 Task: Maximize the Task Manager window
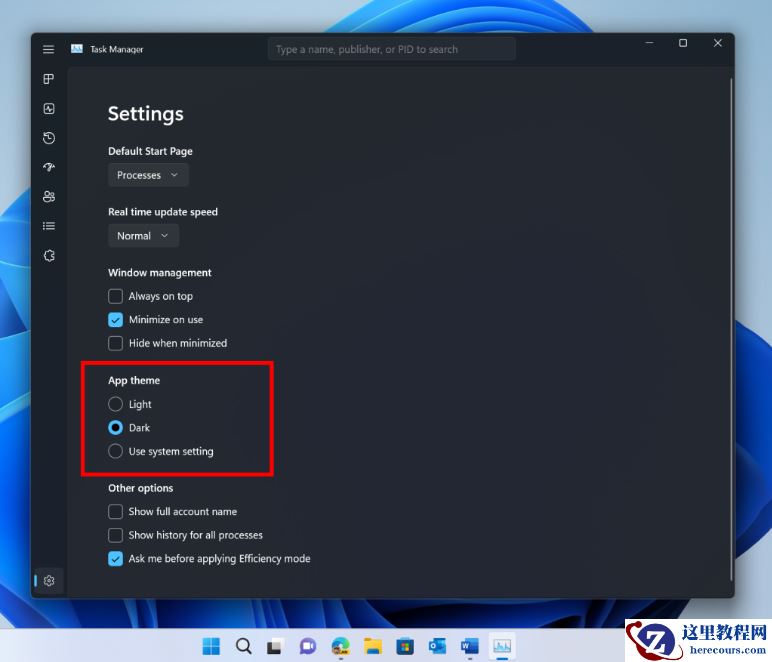[x=683, y=43]
